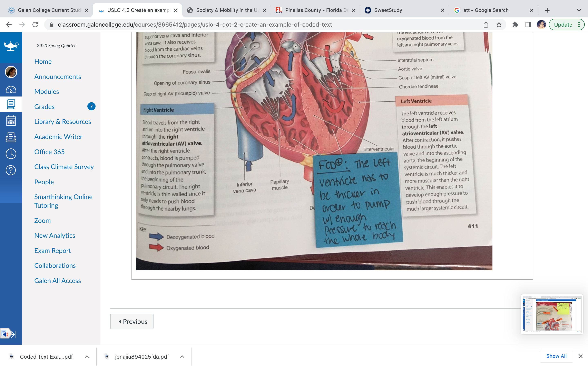Open the Calendar icon in global navigation
Viewport: 588px width, 368px height.
click(11, 121)
